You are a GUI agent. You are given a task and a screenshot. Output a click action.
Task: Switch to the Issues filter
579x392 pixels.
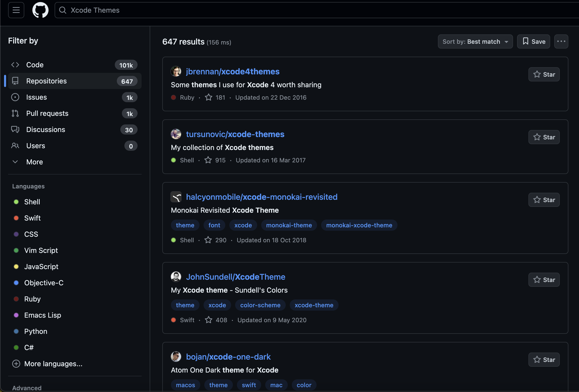point(36,97)
